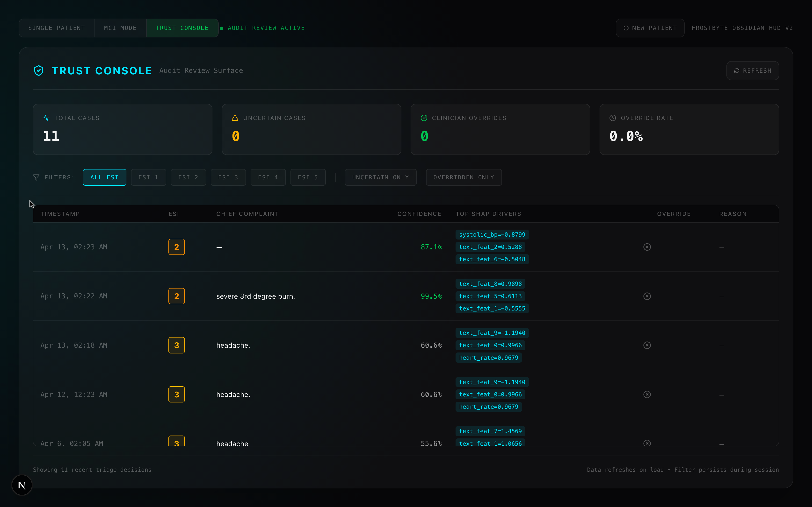Select the ESI 2 filter
The height and width of the screenshot is (507, 812).
click(188, 177)
